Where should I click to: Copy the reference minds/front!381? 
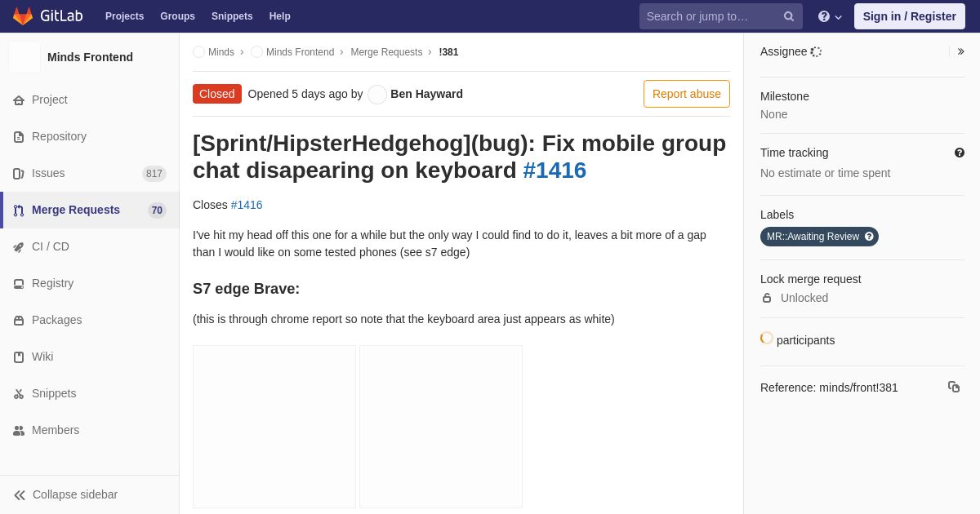(x=954, y=387)
